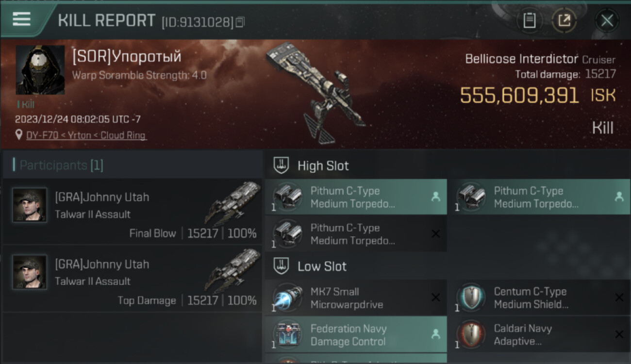
Task: Open the victim name [SOR]Упоротый
Action: click(127, 57)
